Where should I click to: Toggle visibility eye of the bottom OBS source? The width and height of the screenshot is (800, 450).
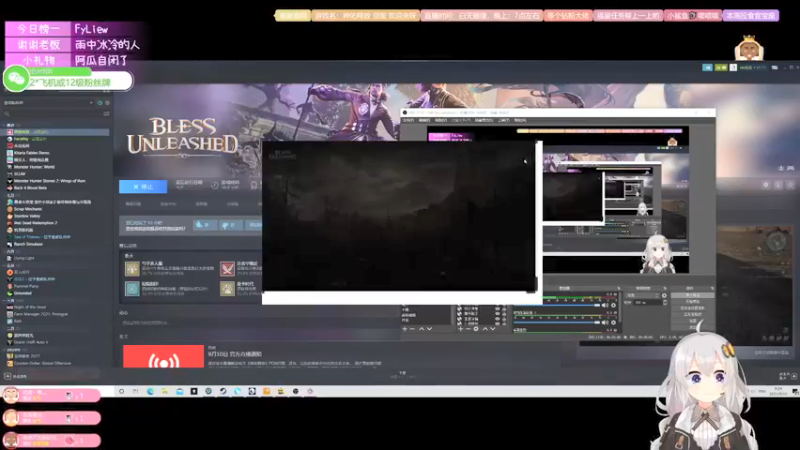click(x=497, y=323)
